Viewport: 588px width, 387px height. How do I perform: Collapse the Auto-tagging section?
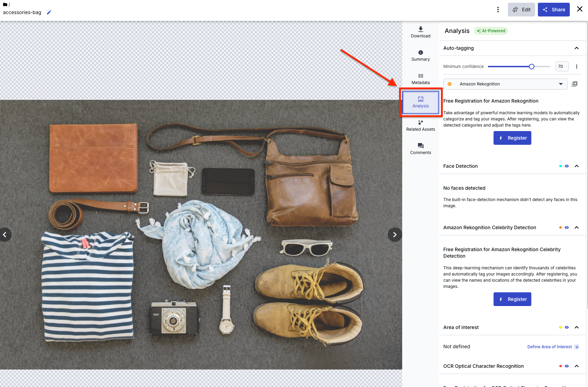pyautogui.click(x=576, y=48)
